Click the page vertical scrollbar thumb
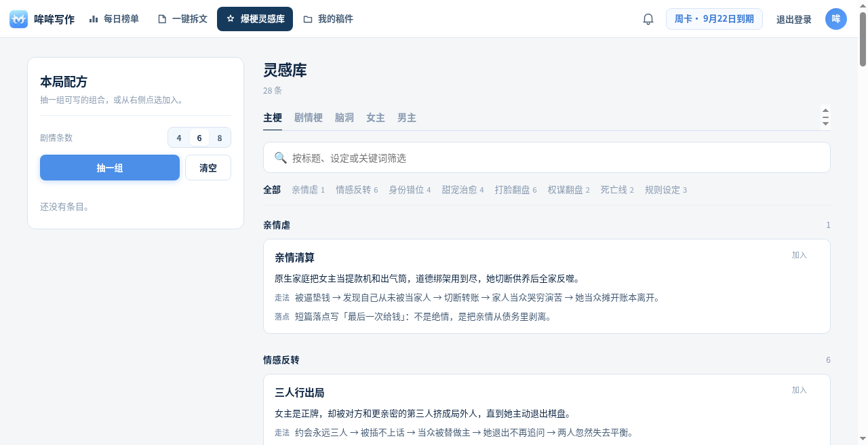Image resolution: width=868 pixels, height=445 pixels. 863,38
